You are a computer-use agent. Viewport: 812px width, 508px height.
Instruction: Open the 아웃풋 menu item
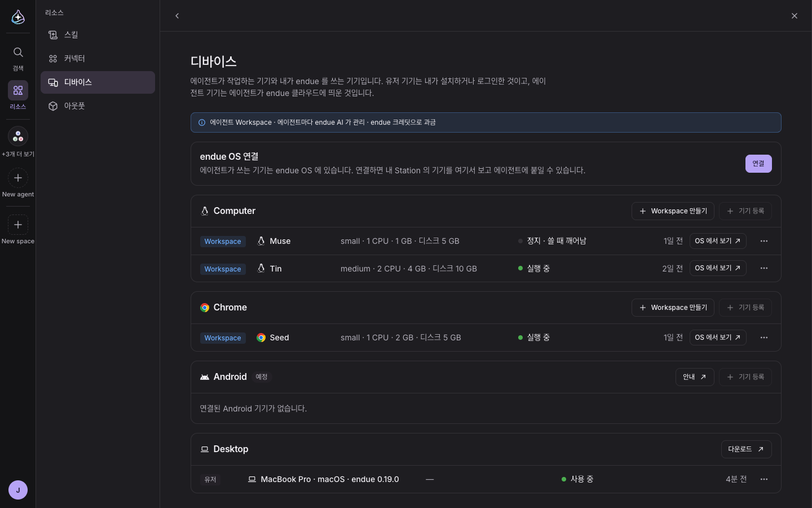point(98,106)
